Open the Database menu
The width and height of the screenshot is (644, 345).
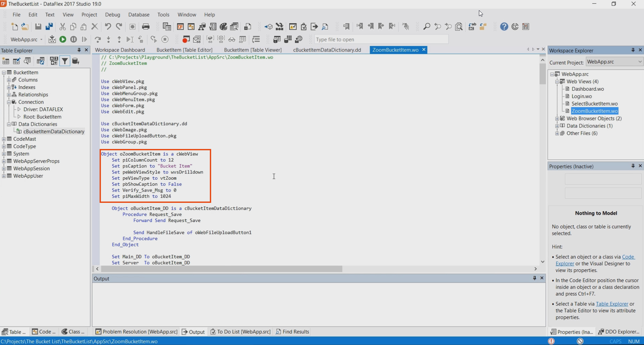click(138, 15)
